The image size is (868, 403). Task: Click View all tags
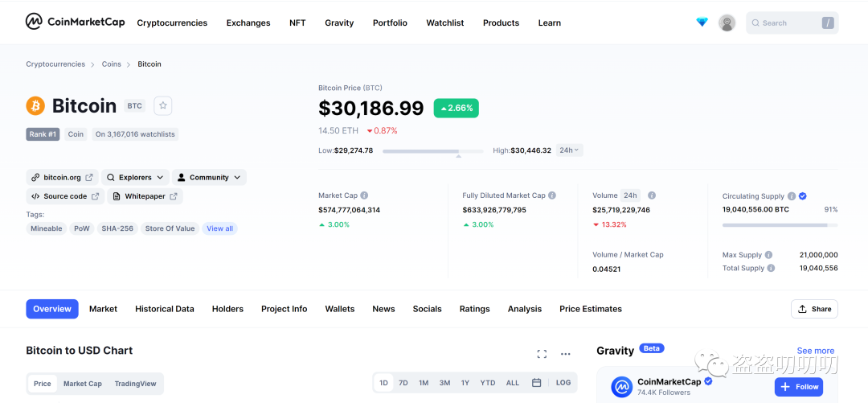(219, 228)
